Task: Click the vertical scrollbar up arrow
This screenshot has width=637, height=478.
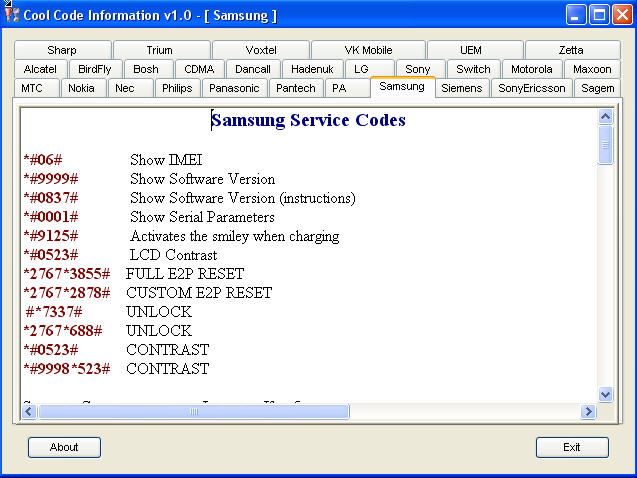Action: point(605,117)
